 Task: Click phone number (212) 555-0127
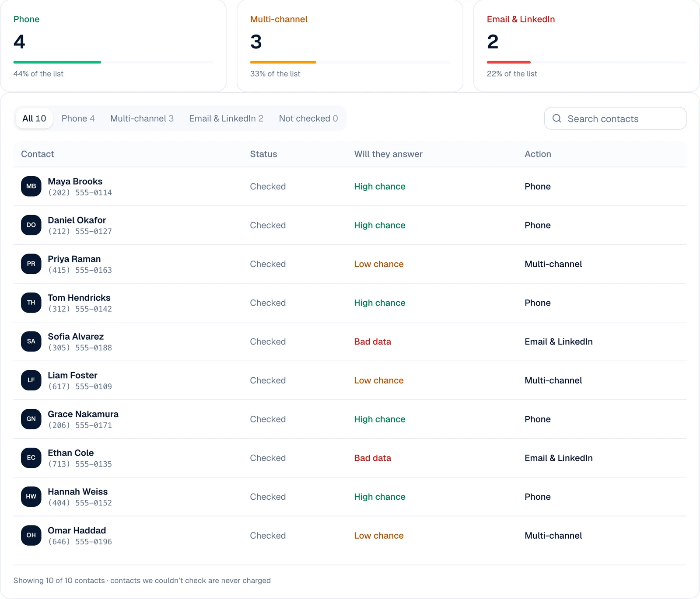(x=80, y=231)
